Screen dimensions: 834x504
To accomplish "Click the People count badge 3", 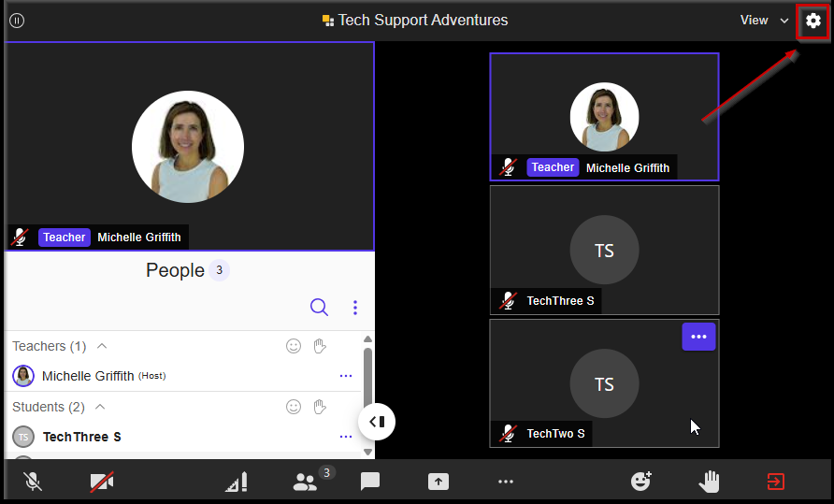I will pyautogui.click(x=219, y=270).
